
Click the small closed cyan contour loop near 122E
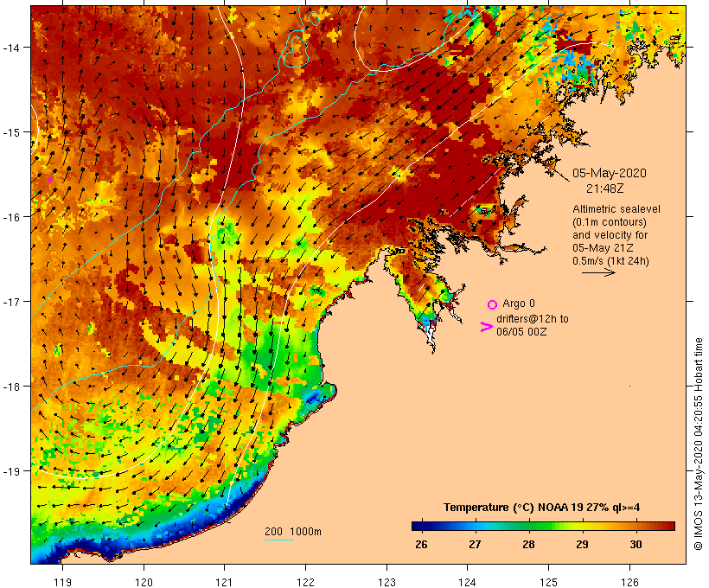pos(314,18)
